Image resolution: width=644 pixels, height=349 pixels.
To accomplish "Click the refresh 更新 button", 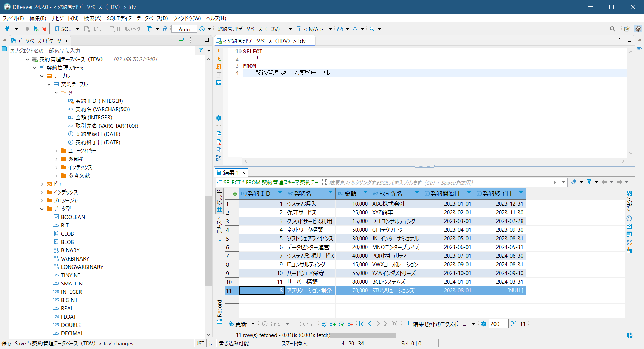I will [x=238, y=324].
